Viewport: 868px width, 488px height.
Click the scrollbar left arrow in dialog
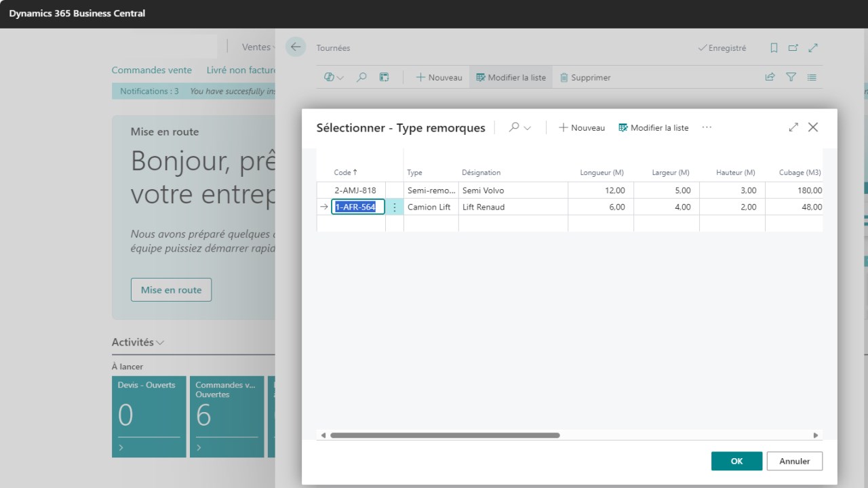(x=323, y=435)
